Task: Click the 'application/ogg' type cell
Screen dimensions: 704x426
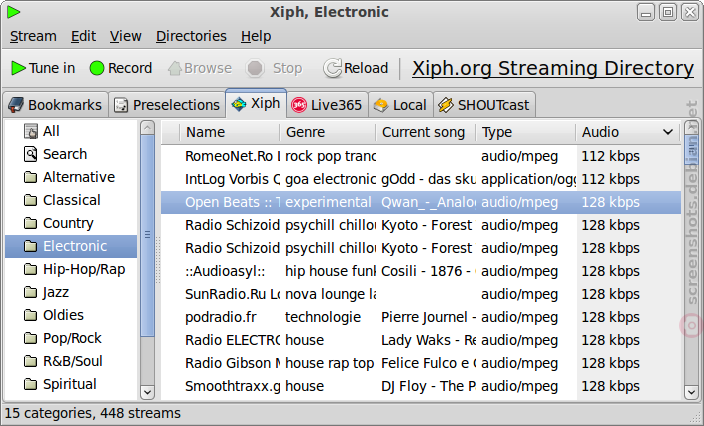Action: point(528,180)
